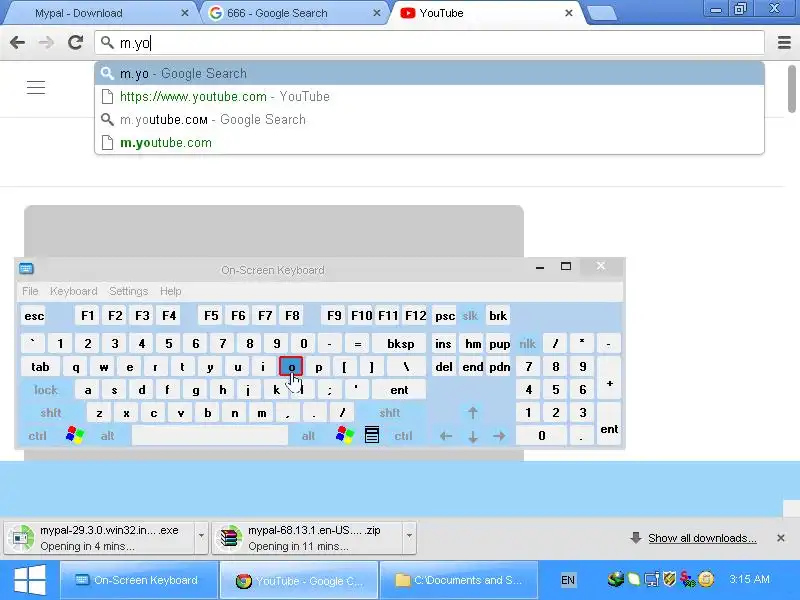The width and height of the screenshot is (800, 600).
Task: Toggle the left alt key
Action: [108, 436]
